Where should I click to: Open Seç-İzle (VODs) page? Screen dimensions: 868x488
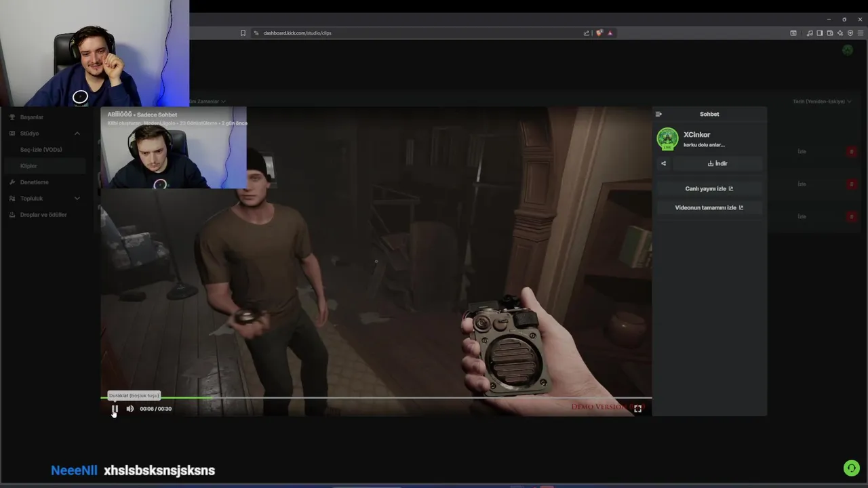(x=41, y=150)
